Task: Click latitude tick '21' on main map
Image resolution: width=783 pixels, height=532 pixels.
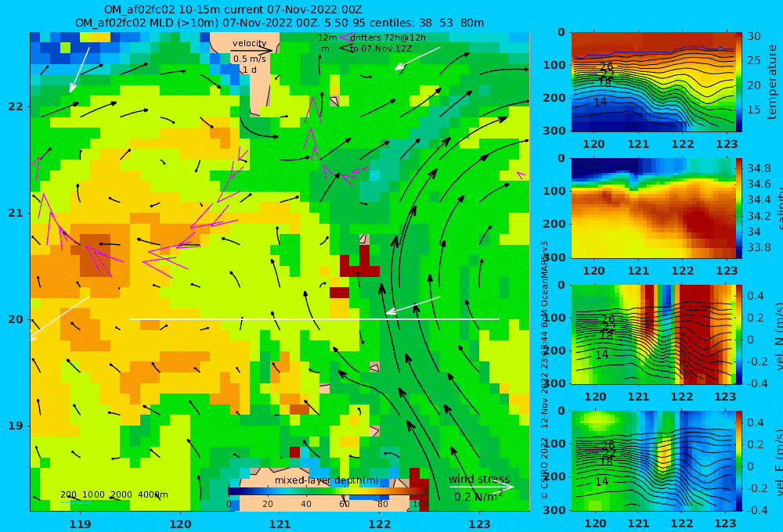Action: [x=16, y=213]
